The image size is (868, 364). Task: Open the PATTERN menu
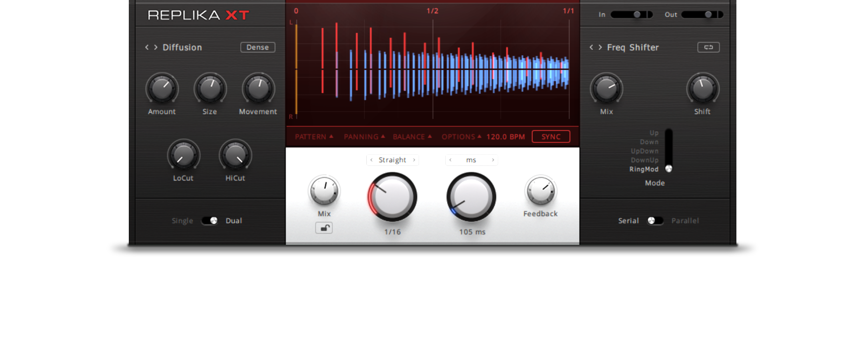[x=314, y=137]
